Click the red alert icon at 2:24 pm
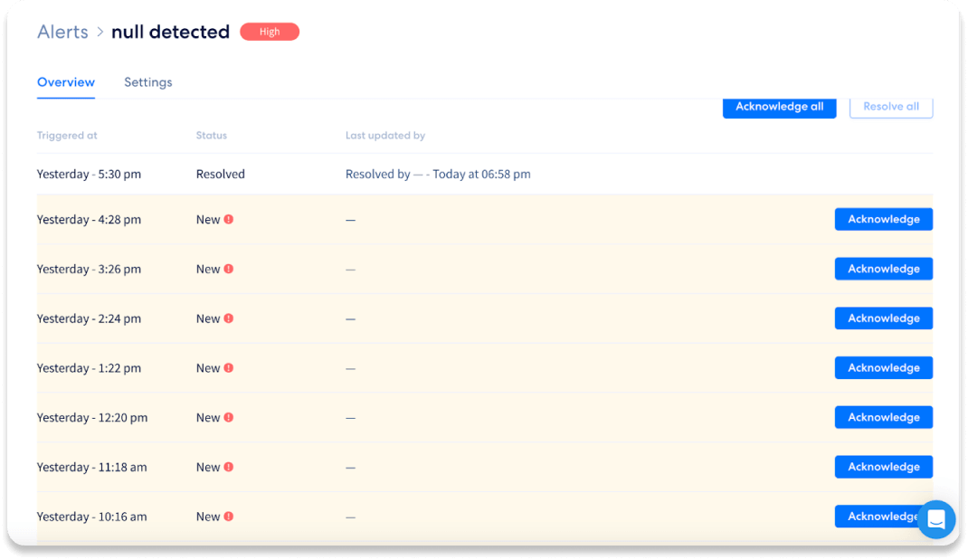The image size is (968, 560). point(229,318)
